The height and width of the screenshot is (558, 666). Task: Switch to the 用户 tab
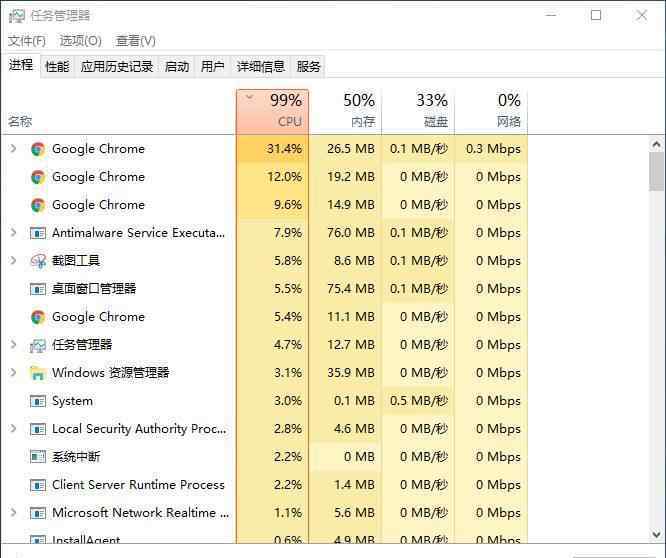click(x=212, y=67)
